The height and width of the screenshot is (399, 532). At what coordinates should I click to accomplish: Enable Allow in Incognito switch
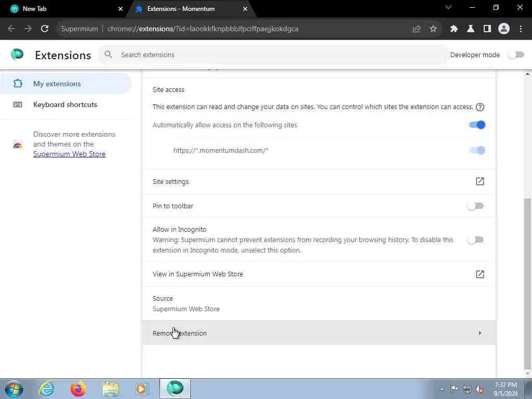coord(475,240)
